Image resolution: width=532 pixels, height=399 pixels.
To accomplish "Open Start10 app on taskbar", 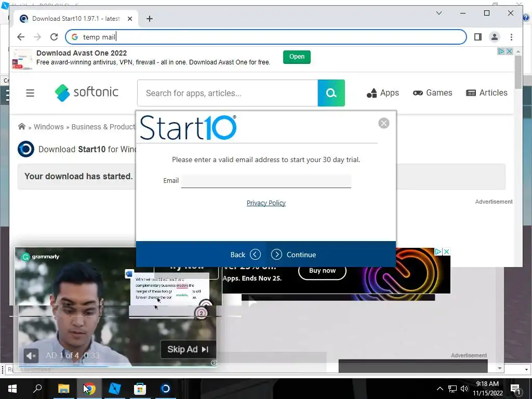I will [165, 389].
